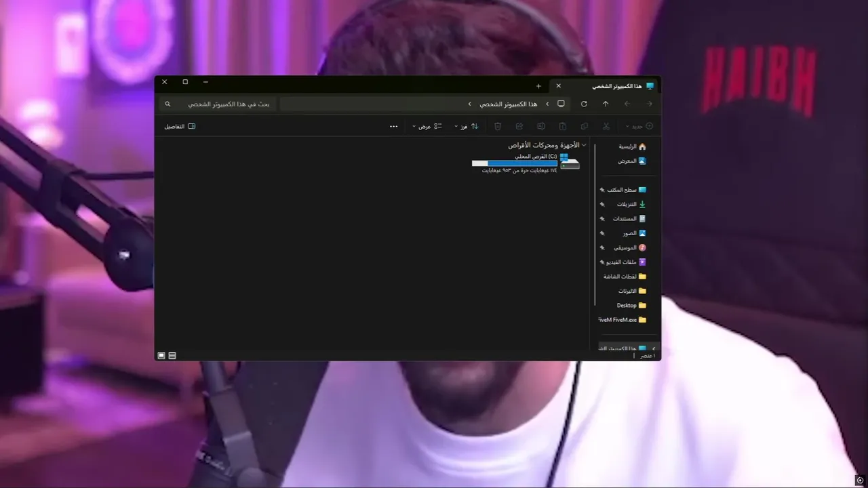Toggle the التفاصيل details pane
Screen dimensions: 868x488
180,126
